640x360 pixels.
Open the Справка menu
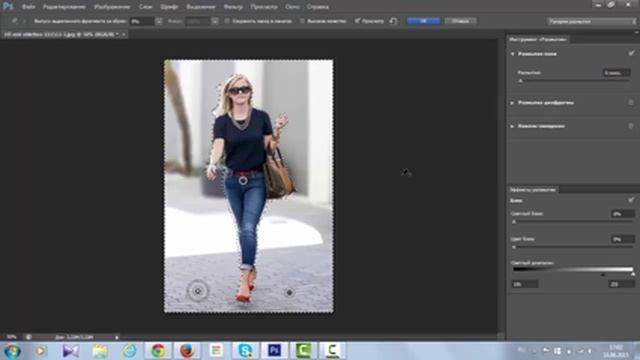pos(318,7)
